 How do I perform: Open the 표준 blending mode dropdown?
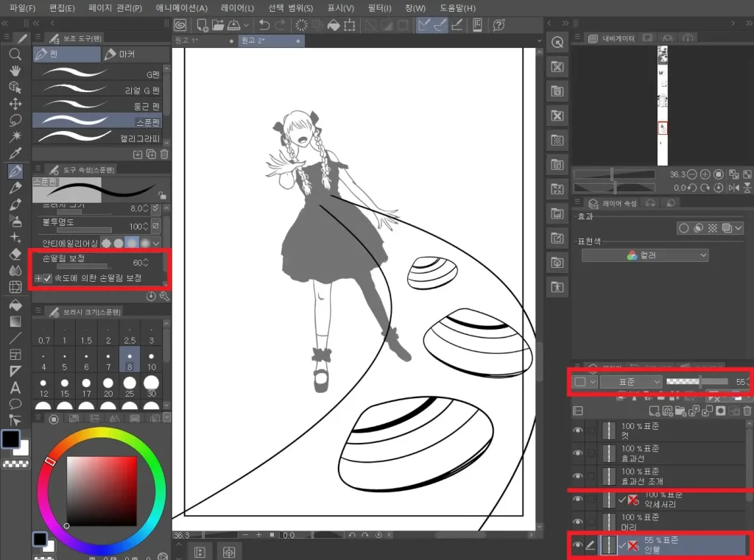click(x=631, y=382)
